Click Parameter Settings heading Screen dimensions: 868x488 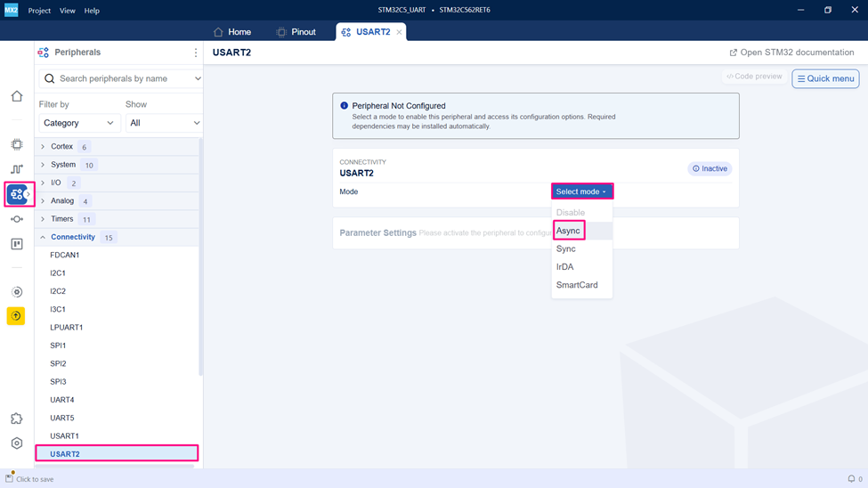(x=378, y=232)
